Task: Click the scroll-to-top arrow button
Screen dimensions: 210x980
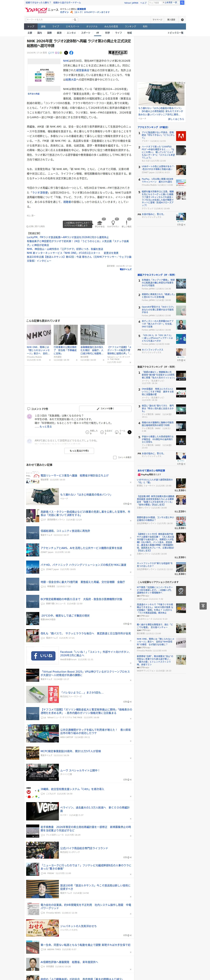Action: (x=203, y=606)
